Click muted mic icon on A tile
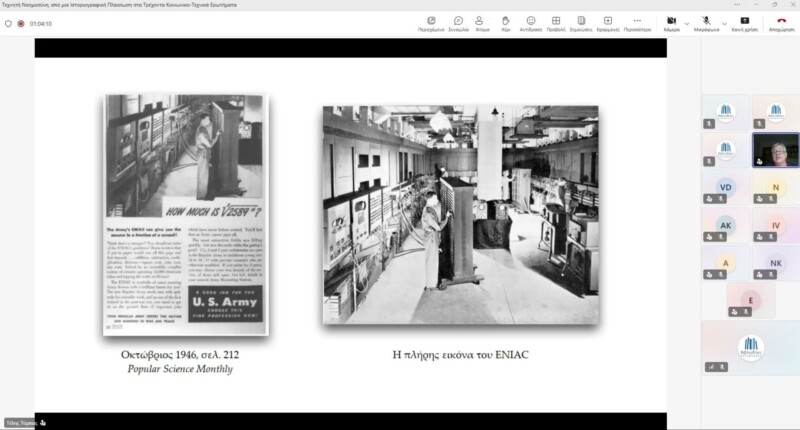Viewport: 800px width, 430px height. point(720,275)
